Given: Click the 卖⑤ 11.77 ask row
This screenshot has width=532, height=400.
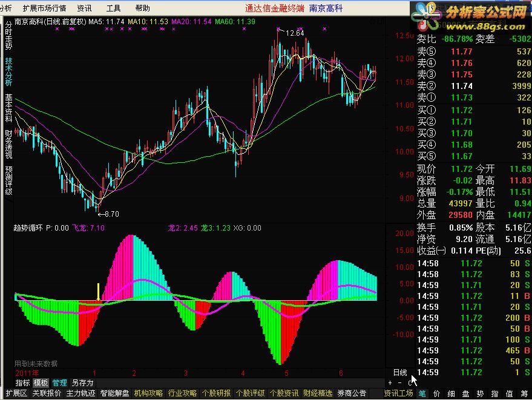Looking at the screenshot, I should click(474, 51).
